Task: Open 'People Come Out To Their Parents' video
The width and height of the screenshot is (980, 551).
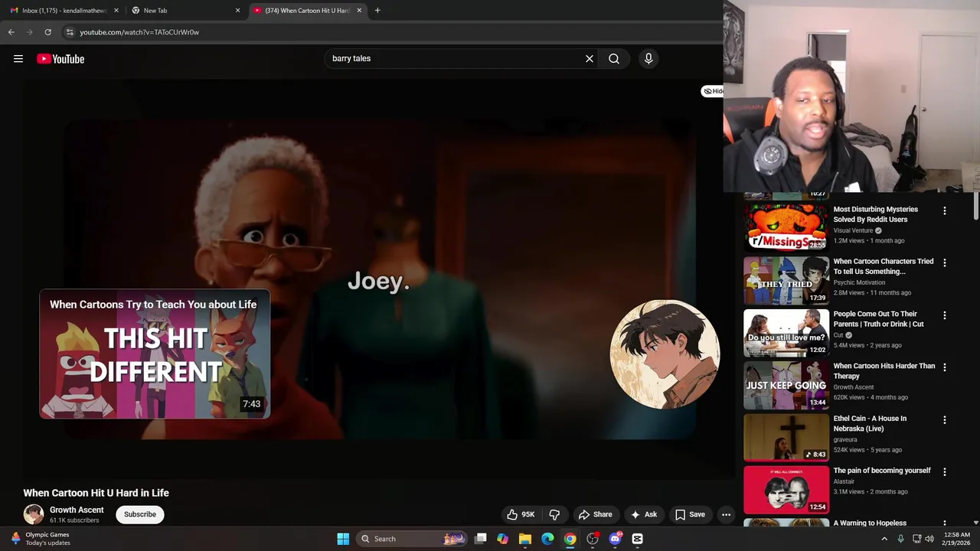Action: [878, 319]
